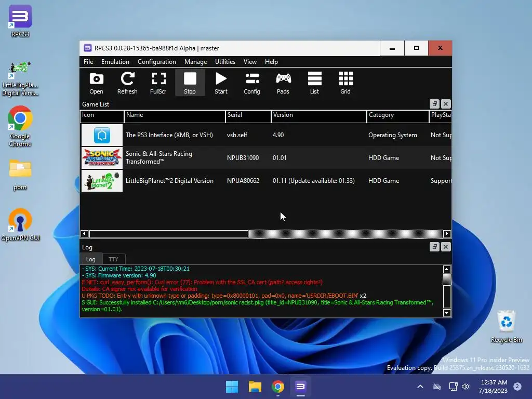Viewport: 532px width, 399px height.
Task: Open the Pads controller settings
Action: (x=283, y=83)
